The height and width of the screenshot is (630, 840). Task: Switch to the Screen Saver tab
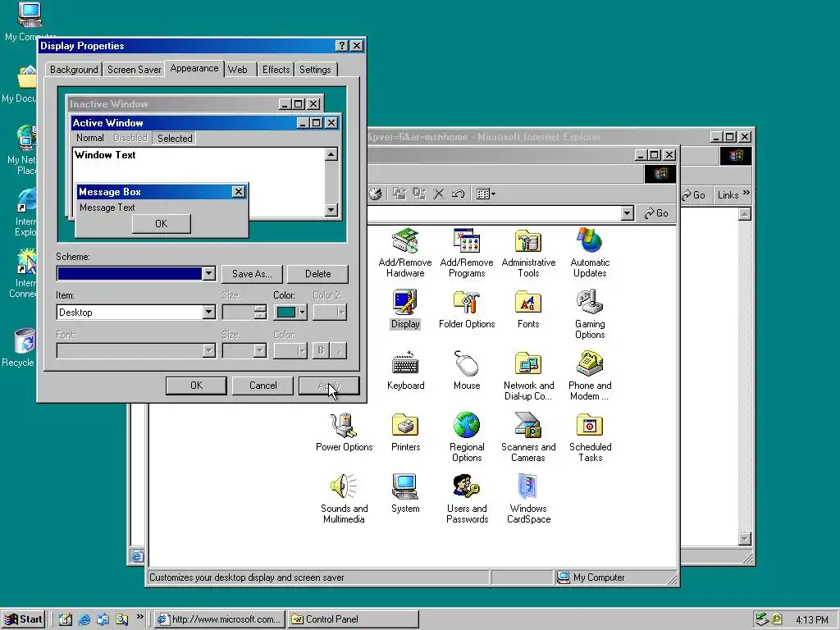click(x=134, y=70)
